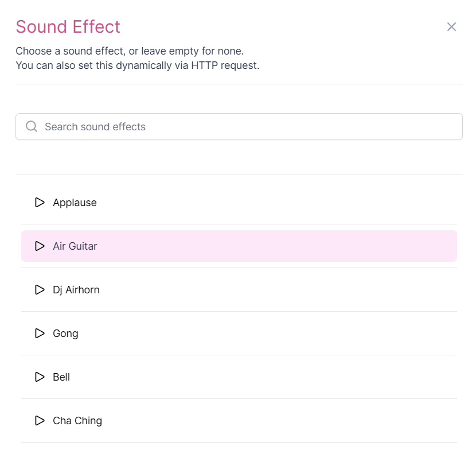Select the Bell label text
This screenshot has height=469, width=476.
(x=61, y=377)
